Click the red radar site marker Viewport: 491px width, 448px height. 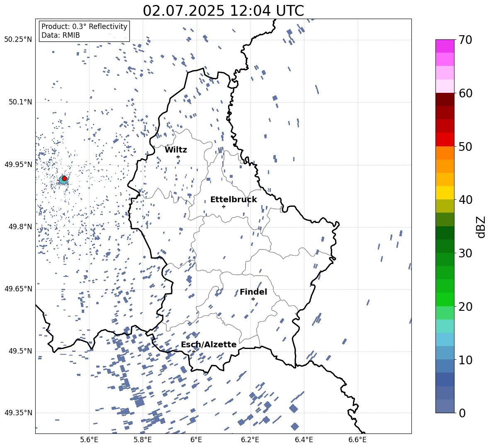64,178
